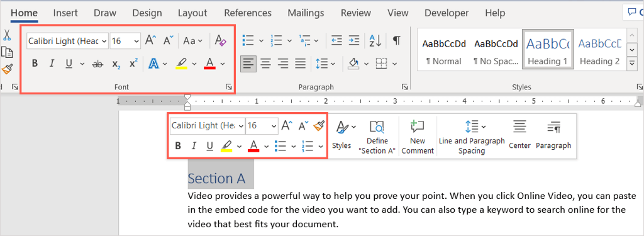
Task: Click Define "Section A" button
Action: click(x=377, y=137)
